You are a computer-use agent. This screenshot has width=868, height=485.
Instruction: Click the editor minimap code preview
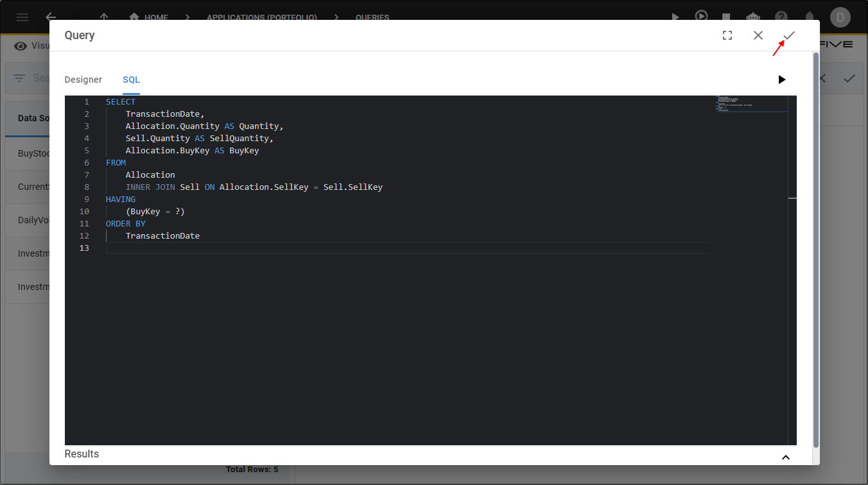(751, 104)
